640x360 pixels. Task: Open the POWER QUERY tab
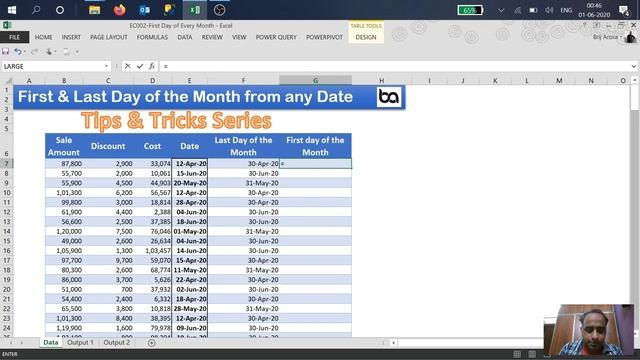276,37
